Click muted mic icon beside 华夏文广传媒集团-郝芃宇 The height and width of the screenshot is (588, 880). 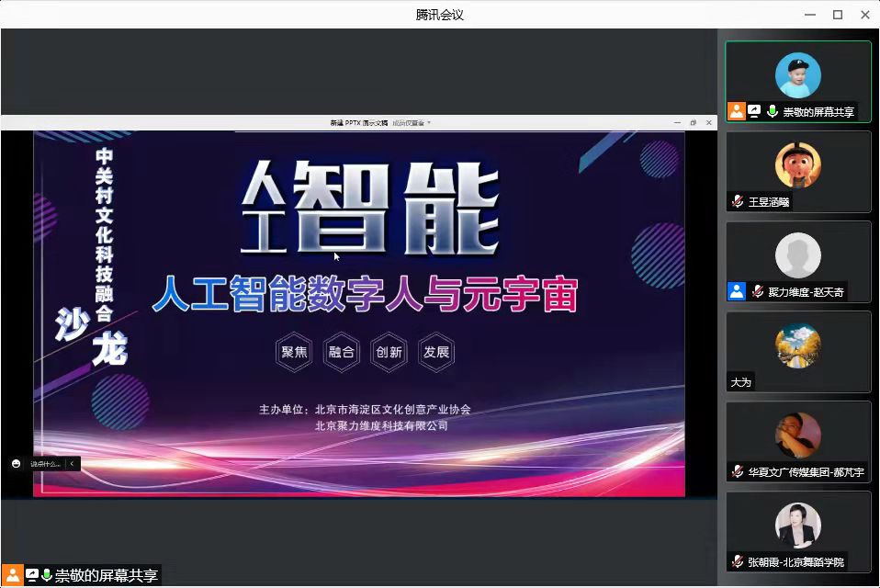pos(738,472)
